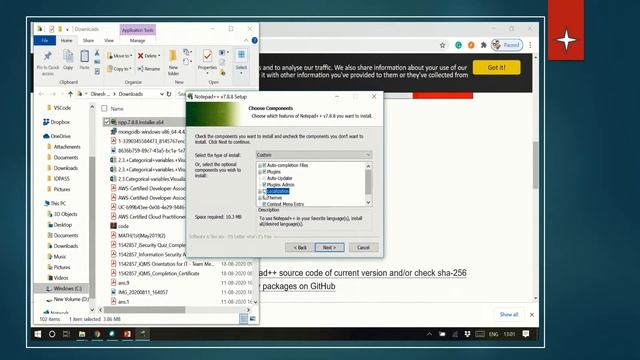Open File Explorer from the taskbar
Viewport: 640px width, 360px height.
tap(82, 334)
